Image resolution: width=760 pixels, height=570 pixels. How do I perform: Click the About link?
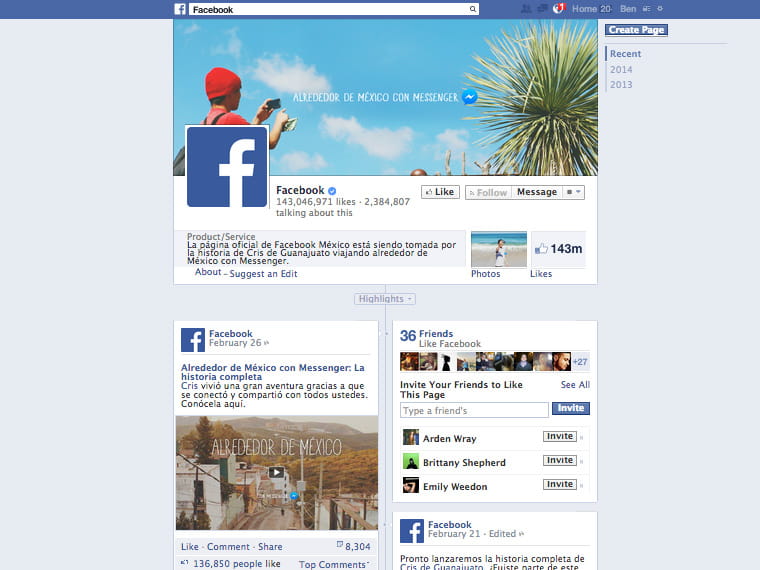208,272
